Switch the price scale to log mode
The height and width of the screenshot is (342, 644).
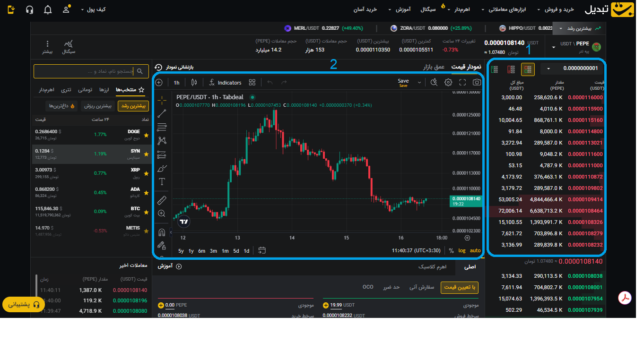pyautogui.click(x=461, y=251)
